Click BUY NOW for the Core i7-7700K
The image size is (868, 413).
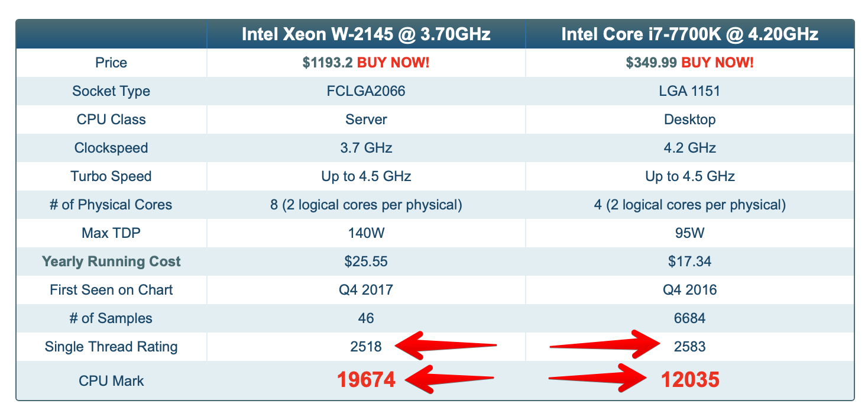(717, 63)
